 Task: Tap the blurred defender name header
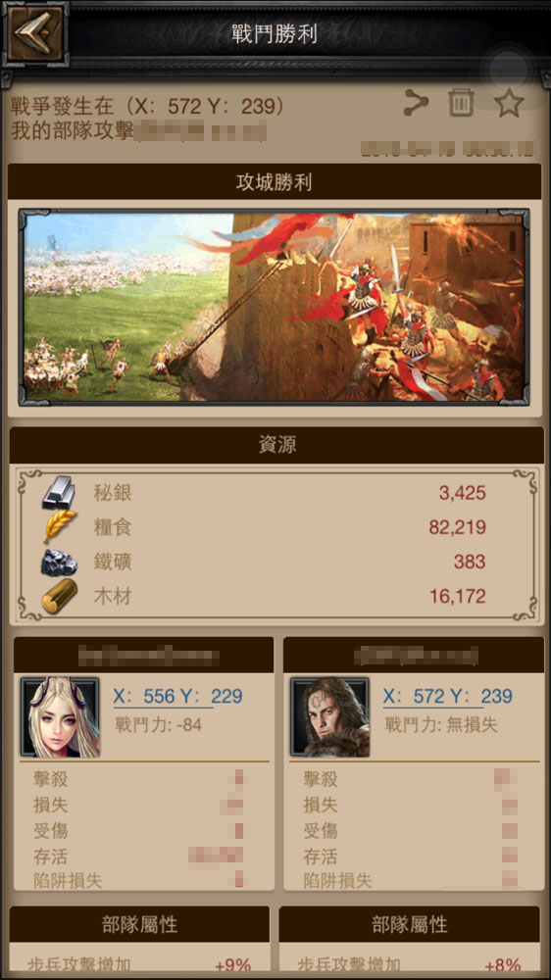(414, 655)
